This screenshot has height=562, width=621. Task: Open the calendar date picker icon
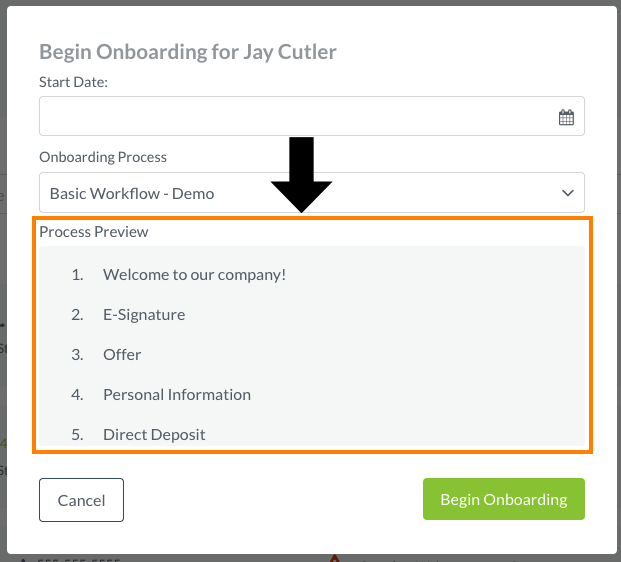pyautogui.click(x=566, y=117)
